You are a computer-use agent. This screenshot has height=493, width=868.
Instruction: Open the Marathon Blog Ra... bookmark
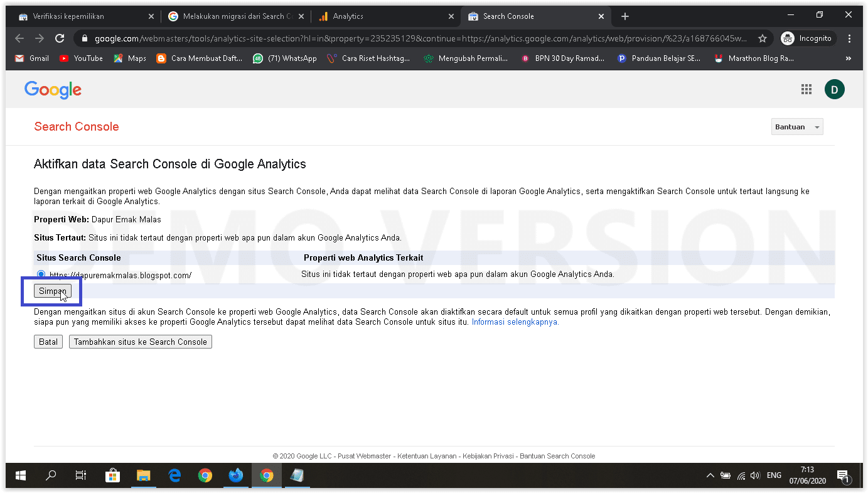click(x=754, y=58)
